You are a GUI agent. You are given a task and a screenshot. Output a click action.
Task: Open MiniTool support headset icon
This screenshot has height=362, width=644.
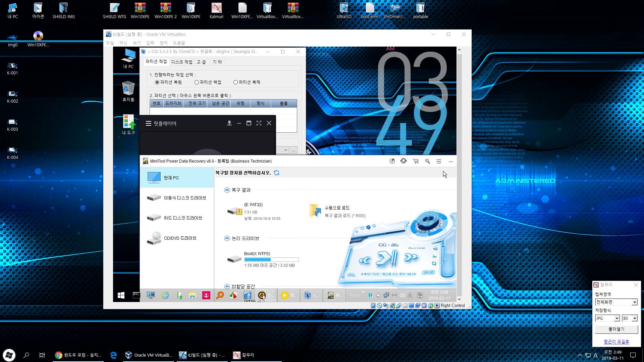pos(404,161)
